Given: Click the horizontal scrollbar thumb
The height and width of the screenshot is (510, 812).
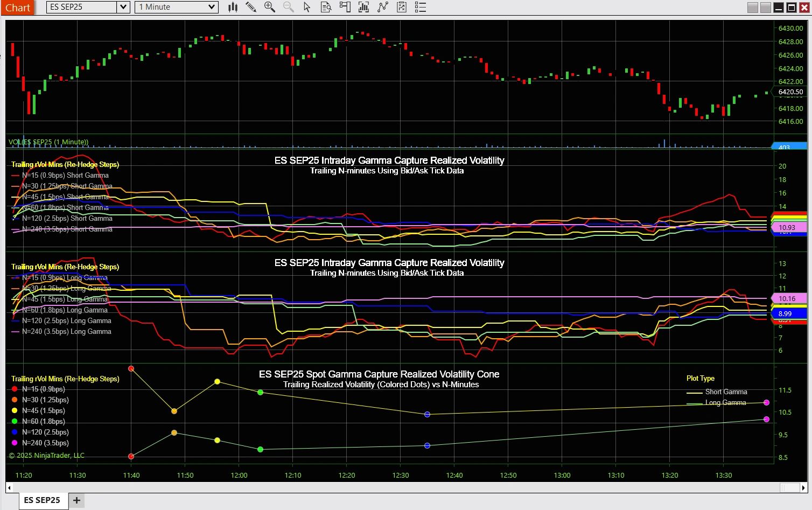Looking at the screenshot, I should tap(789, 487).
